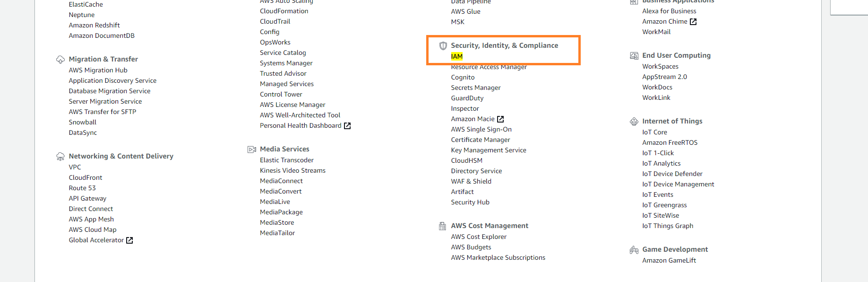Open Elastic Transcoder under Media Services

(286, 160)
